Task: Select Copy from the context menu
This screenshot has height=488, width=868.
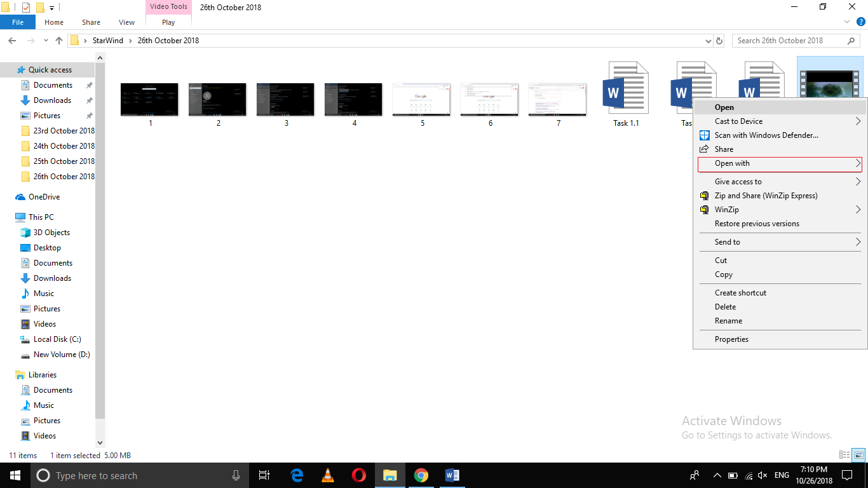Action: click(723, 274)
